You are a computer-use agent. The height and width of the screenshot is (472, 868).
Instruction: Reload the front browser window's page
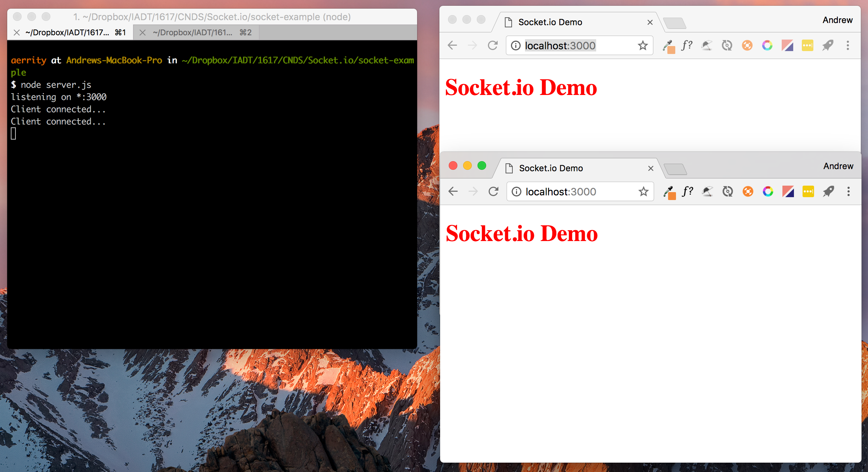pyautogui.click(x=493, y=191)
